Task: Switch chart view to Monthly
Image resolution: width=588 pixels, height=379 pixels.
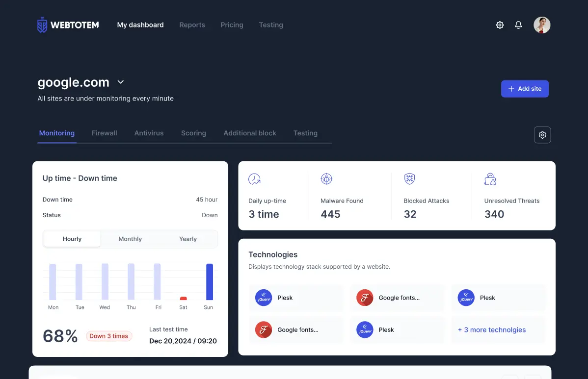Action: [x=130, y=239]
